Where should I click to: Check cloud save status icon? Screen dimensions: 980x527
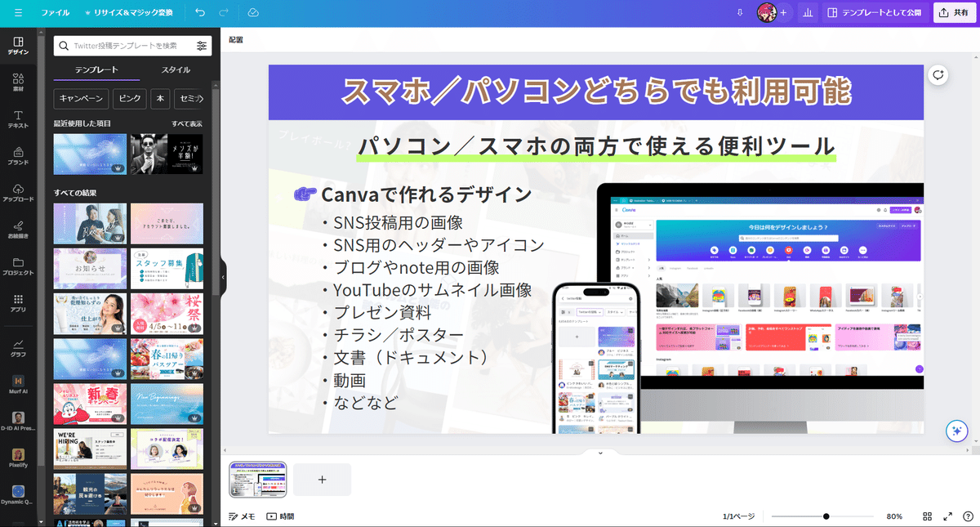(x=253, y=13)
